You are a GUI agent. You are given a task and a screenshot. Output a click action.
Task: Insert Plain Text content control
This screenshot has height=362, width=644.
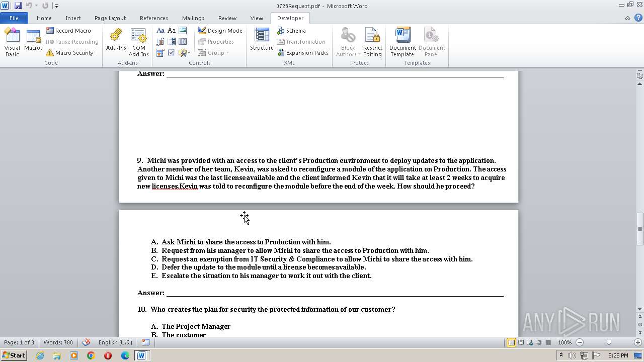point(172,31)
